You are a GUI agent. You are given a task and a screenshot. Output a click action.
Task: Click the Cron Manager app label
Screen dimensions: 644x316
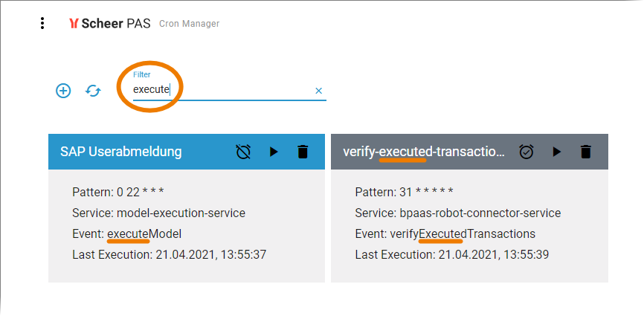190,24
